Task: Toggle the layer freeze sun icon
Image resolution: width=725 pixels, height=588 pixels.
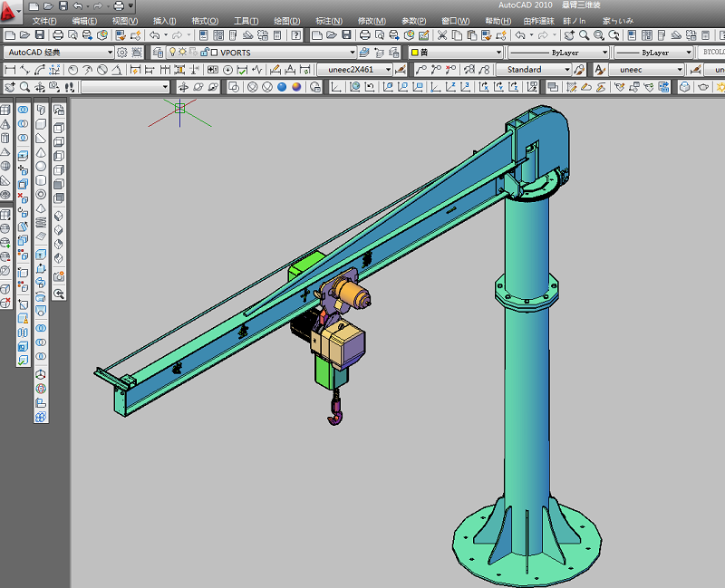Action: [x=182, y=53]
